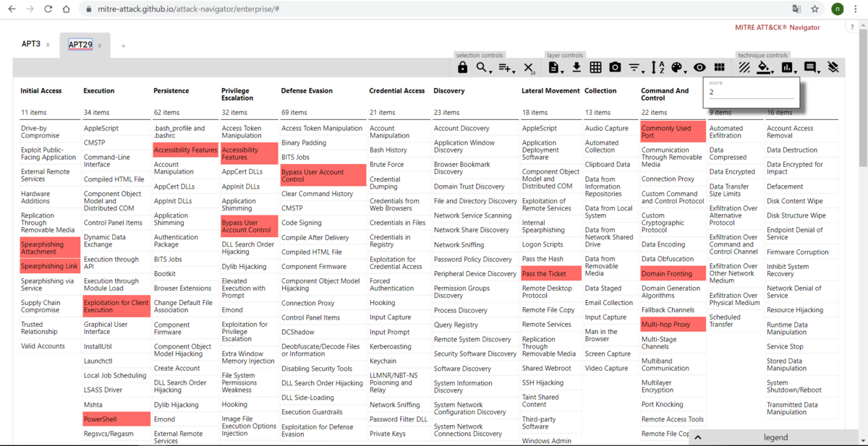Select Binary Padding technique
This screenshot has width=868, height=446.
[x=323, y=142]
